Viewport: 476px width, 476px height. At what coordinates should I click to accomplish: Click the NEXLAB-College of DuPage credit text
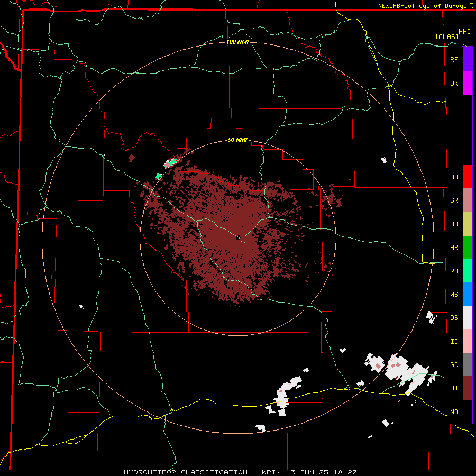click(422, 6)
